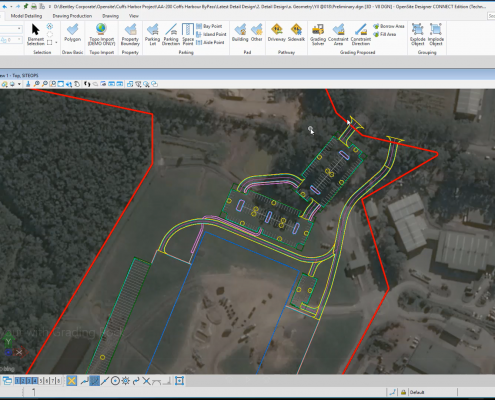The width and height of the screenshot is (495, 400).
Task: Click the Window Area zoom icon
Action: (x=53, y=84)
